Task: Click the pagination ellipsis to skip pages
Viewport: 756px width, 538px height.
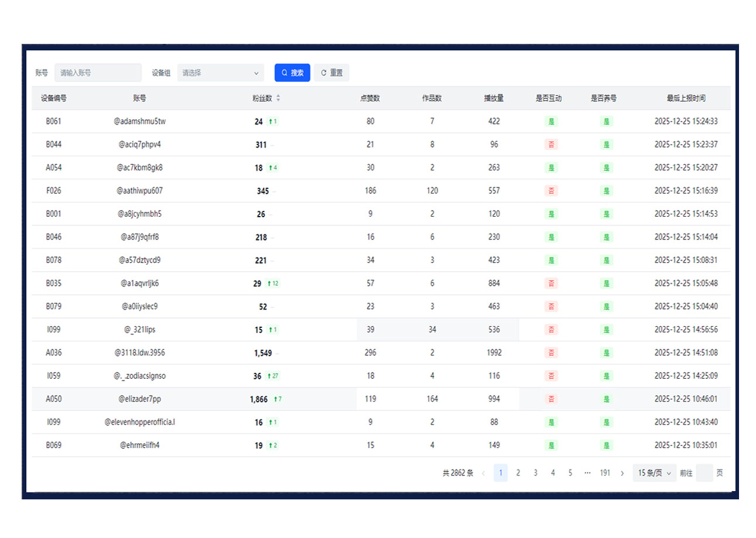Action: [x=587, y=473]
